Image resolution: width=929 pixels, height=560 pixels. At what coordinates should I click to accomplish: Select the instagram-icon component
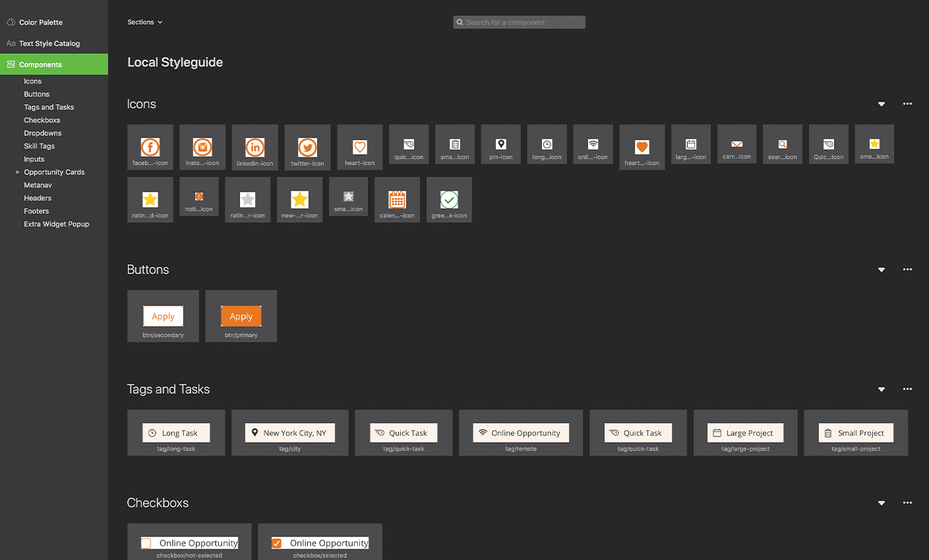tap(202, 148)
